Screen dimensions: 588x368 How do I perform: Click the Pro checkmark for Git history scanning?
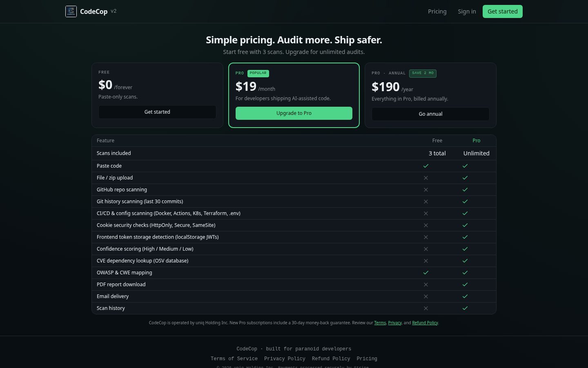(x=465, y=202)
